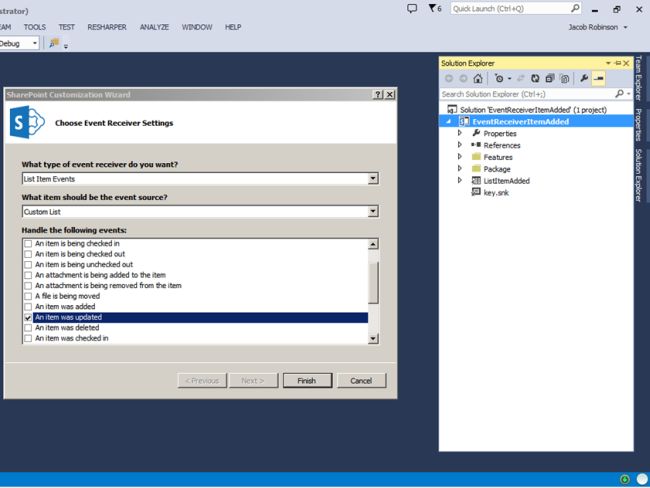This screenshot has width=650, height=488.
Task: Click the wizard help question mark button
Action: pos(378,95)
